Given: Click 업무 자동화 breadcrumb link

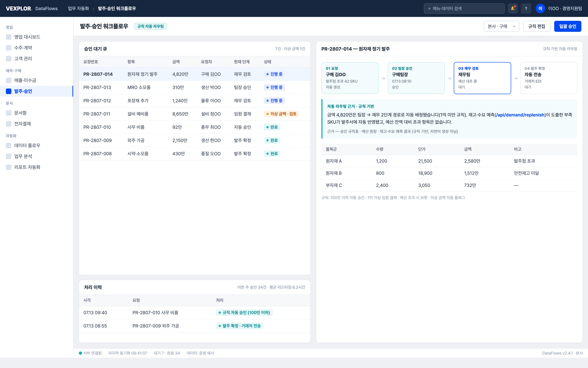Looking at the screenshot, I should point(78,8).
